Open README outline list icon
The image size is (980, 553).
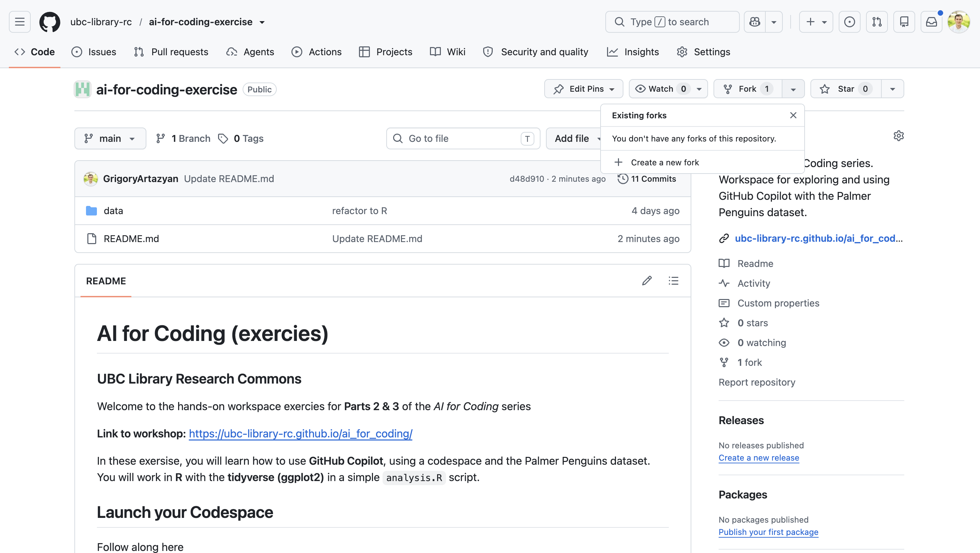point(673,281)
